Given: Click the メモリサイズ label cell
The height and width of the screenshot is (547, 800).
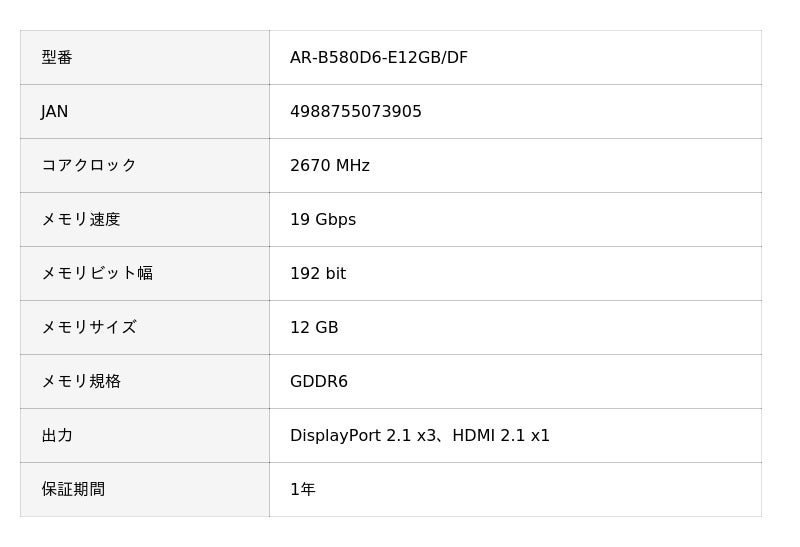Looking at the screenshot, I should [x=88, y=328].
